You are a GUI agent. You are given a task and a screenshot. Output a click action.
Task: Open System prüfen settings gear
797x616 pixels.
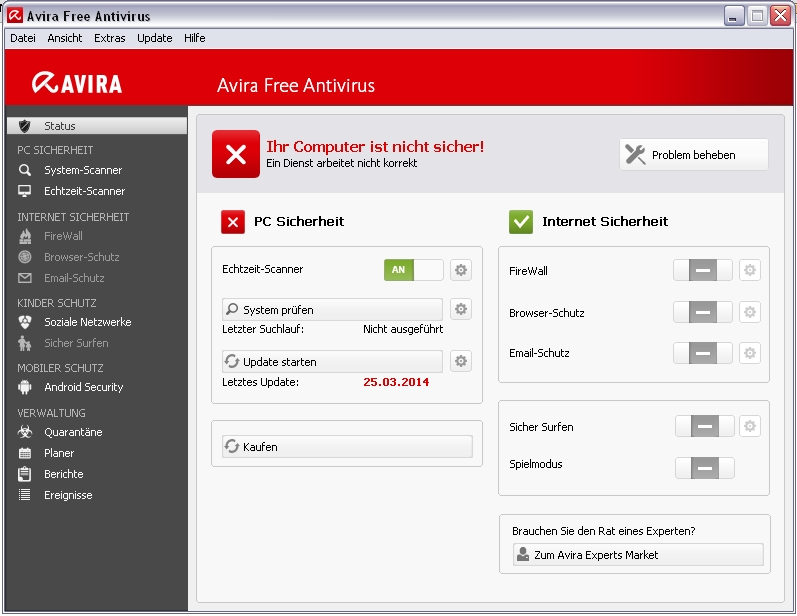click(461, 309)
